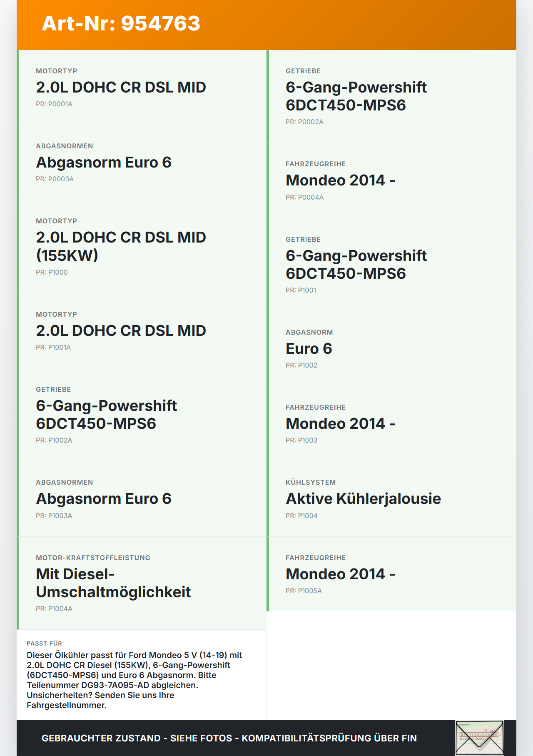Choose the Motortyp card with PR P1001A
Viewport: 533px width, 756px height.
(x=142, y=331)
